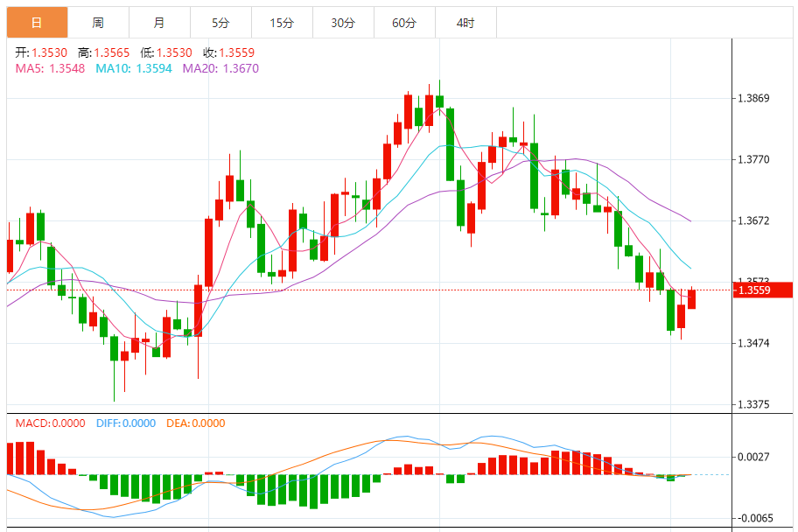
Task: Open the 15分 interval tab
Action: pyautogui.click(x=282, y=23)
